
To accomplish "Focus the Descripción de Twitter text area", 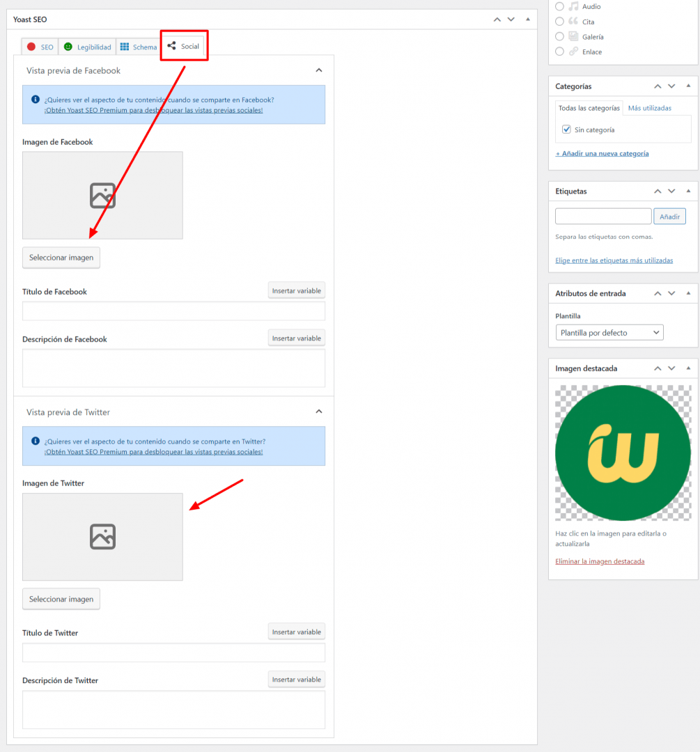I will pos(173,710).
